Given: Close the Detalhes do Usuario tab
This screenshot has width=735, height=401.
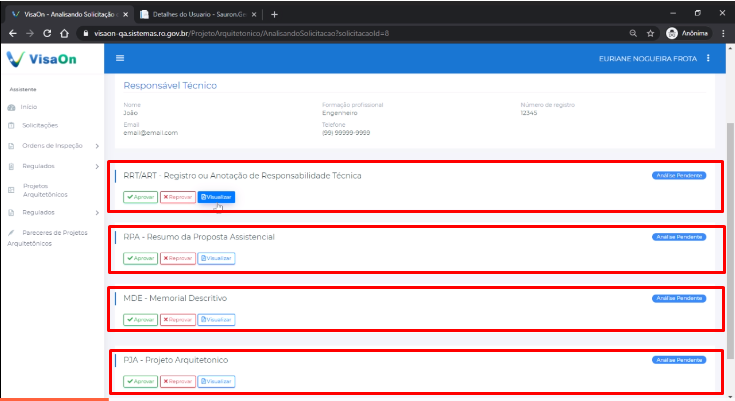Looking at the screenshot, I should pyautogui.click(x=254, y=15).
